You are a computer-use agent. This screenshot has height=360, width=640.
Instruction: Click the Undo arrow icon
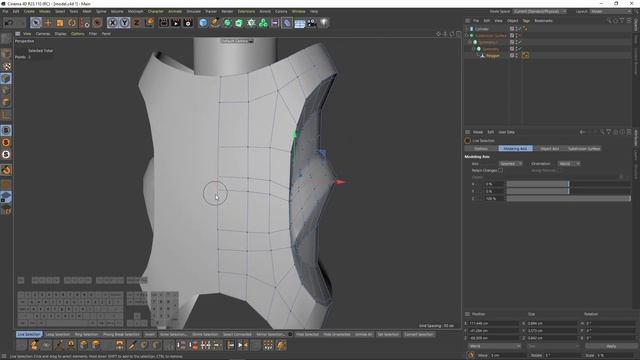coord(9,23)
